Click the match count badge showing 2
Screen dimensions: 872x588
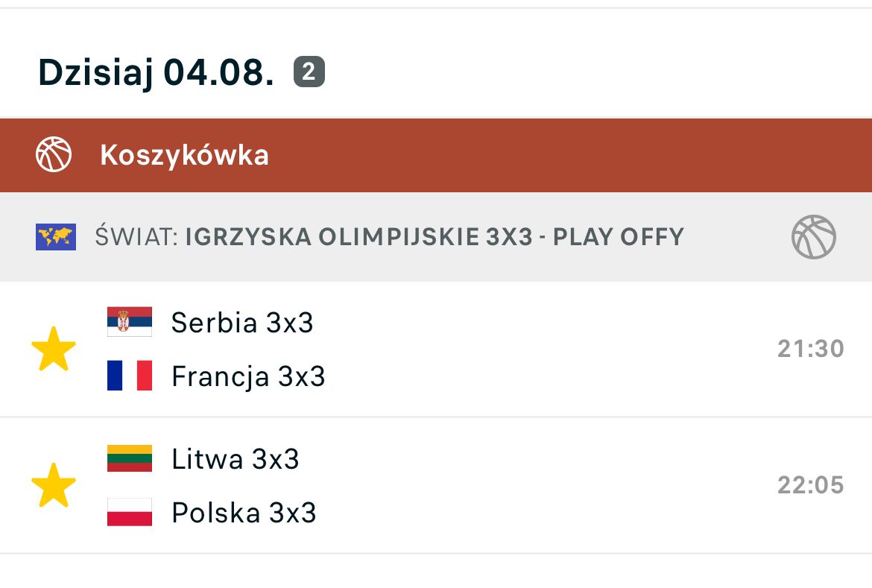309,72
